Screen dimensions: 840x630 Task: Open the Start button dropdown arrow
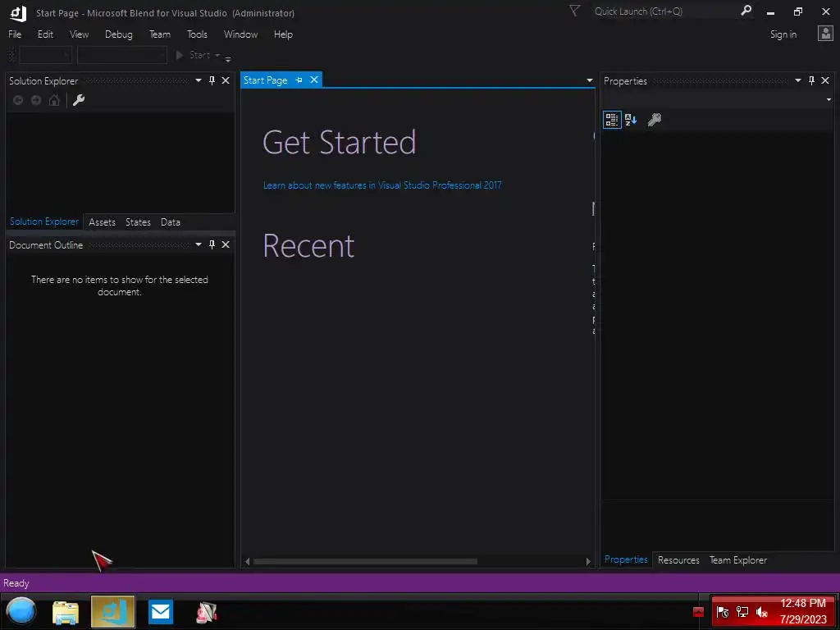tap(217, 55)
